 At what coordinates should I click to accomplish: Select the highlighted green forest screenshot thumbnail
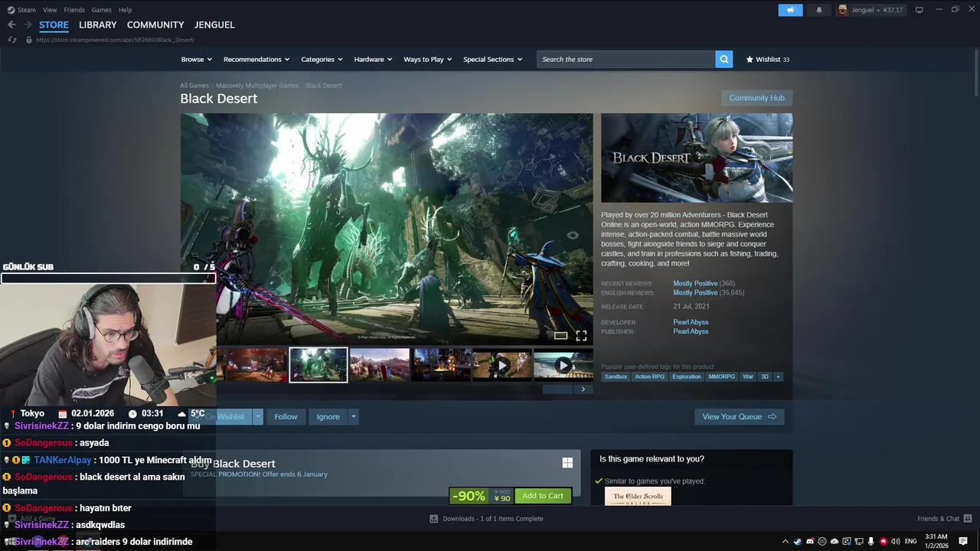(318, 365)
